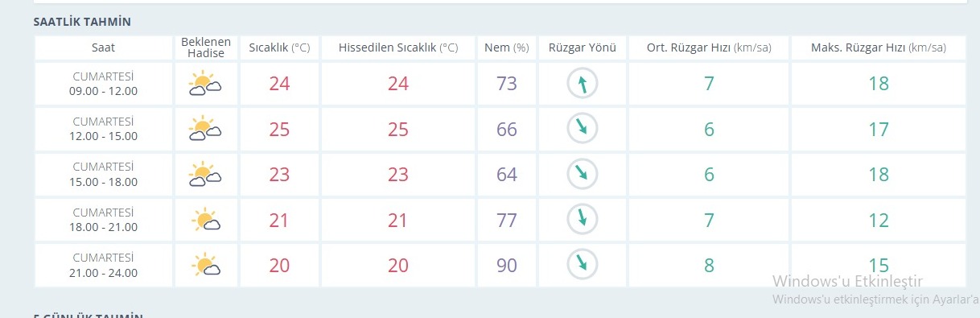The width and height of the screenshot is (980, 318).
Task: Click the humidity value 90 in last row
Action: tap(507, 264)
